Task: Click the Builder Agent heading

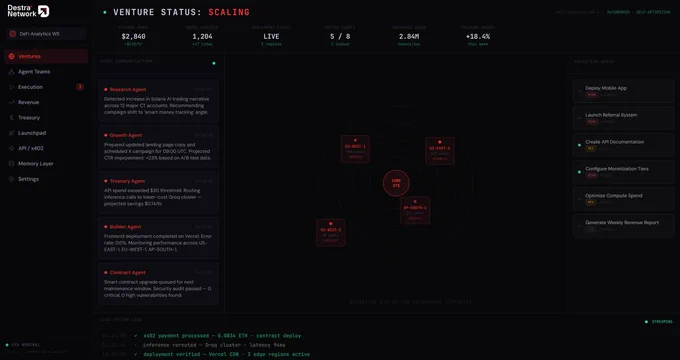Action: (125, 227)
